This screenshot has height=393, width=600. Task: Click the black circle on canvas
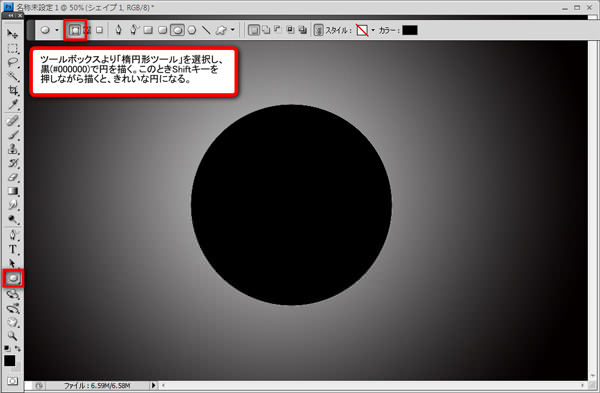291,205
